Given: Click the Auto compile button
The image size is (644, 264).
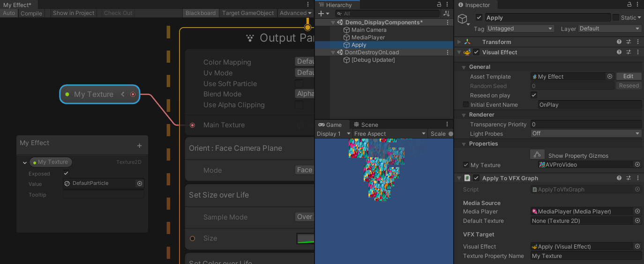Looking at the screenshot, I should (x=9, y=13).
